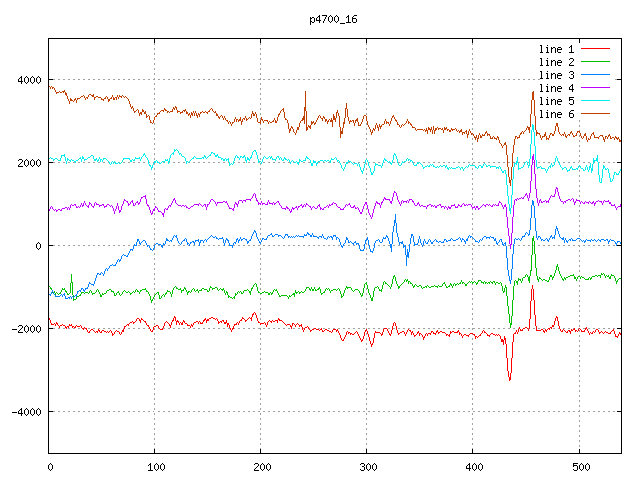Click the green line sample in legend
Viewport: 640px width, 480px height.
595,62
